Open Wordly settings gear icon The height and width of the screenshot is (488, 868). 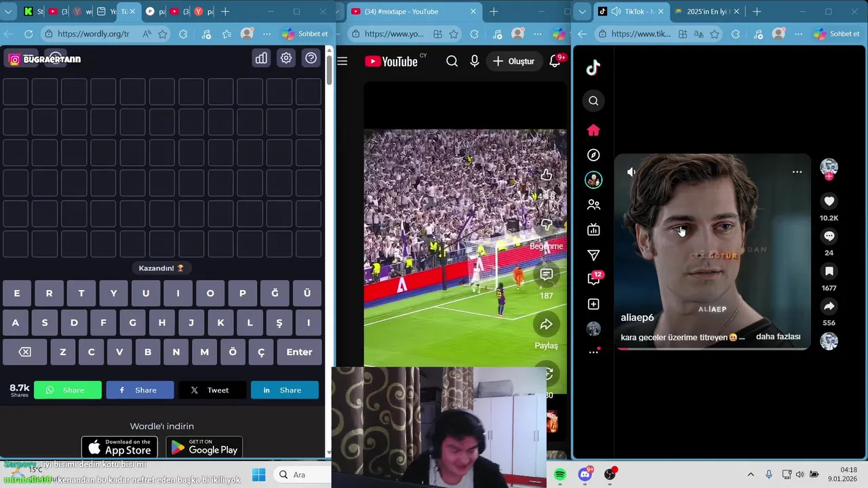point(286,58)
